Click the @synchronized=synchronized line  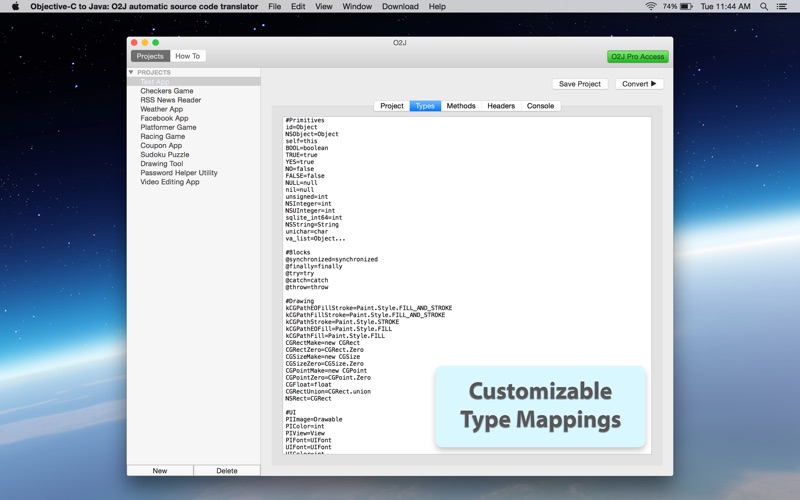tap(332, 259)
